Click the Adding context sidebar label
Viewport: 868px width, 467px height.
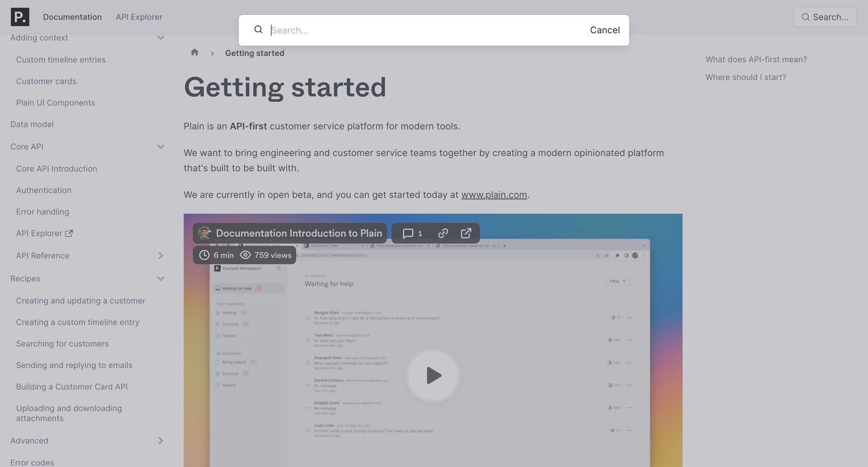39,38
